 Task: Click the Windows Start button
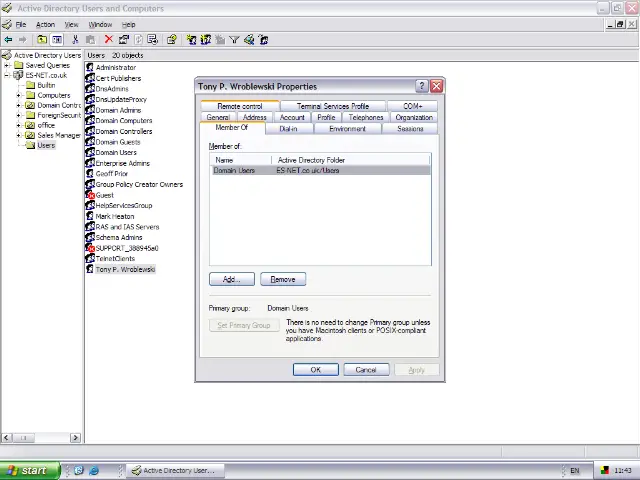click(x=29, y=470)
